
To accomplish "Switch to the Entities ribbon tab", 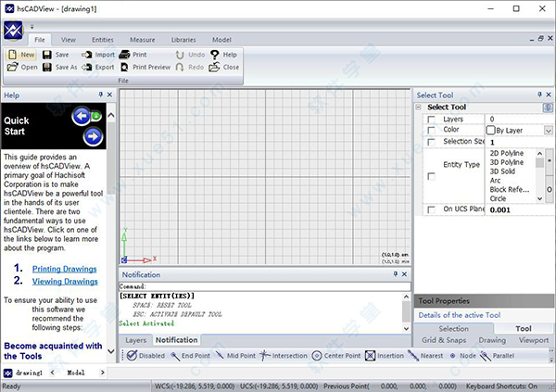I will (103, 40).
